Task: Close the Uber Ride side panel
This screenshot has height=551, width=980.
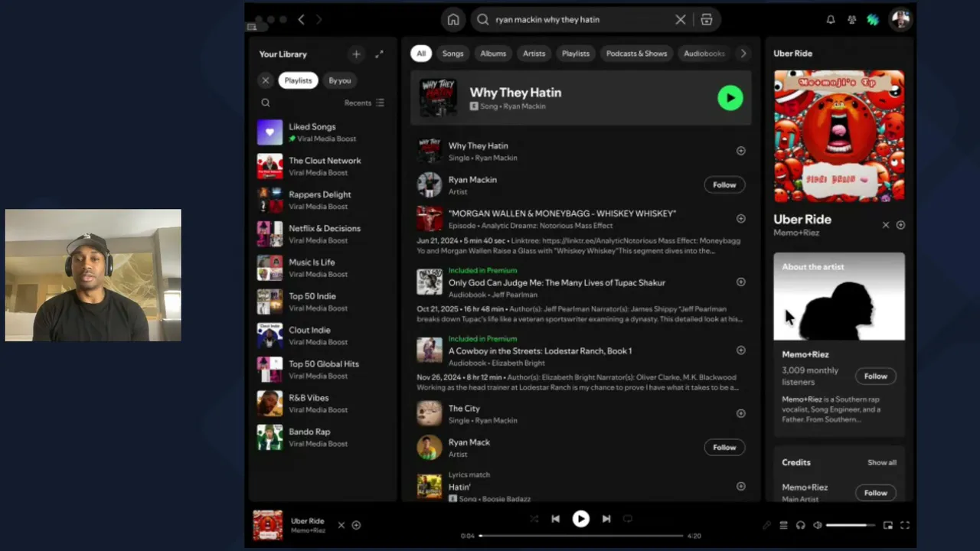Action: (886, 225)
